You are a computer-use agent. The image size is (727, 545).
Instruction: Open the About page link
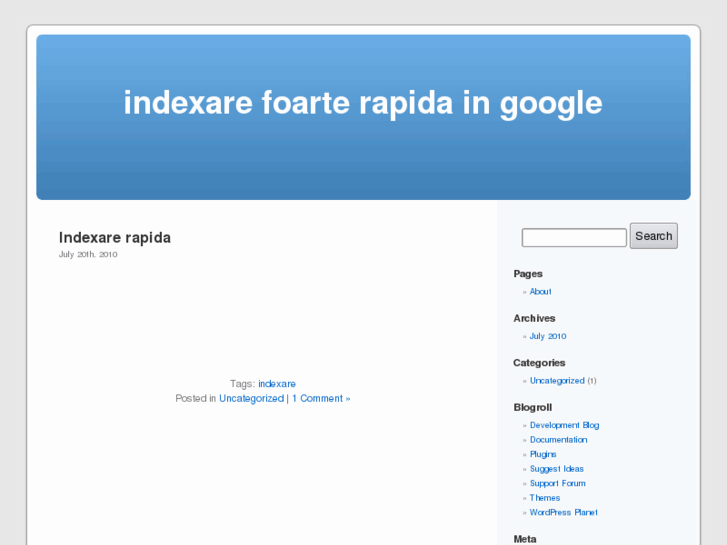pyautogui.click(x=541, y=292)
